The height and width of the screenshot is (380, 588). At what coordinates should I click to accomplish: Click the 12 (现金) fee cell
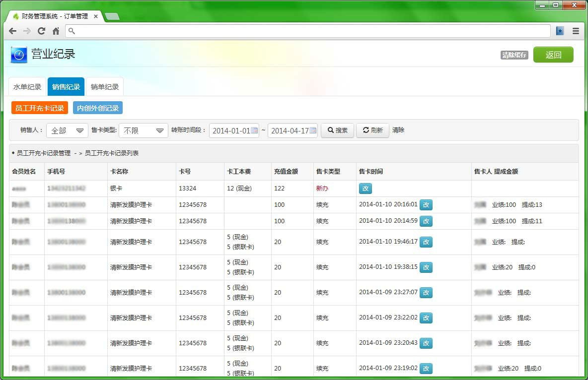(x=239, y=189)
